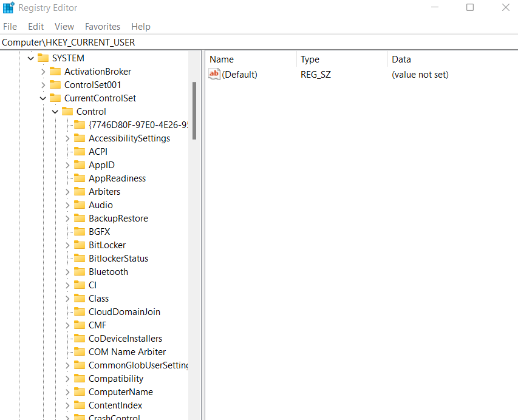Maximize the Registry Editor window
Image resolution: width=518 pixels, height=420 pixels.
(x=470, y=7)
